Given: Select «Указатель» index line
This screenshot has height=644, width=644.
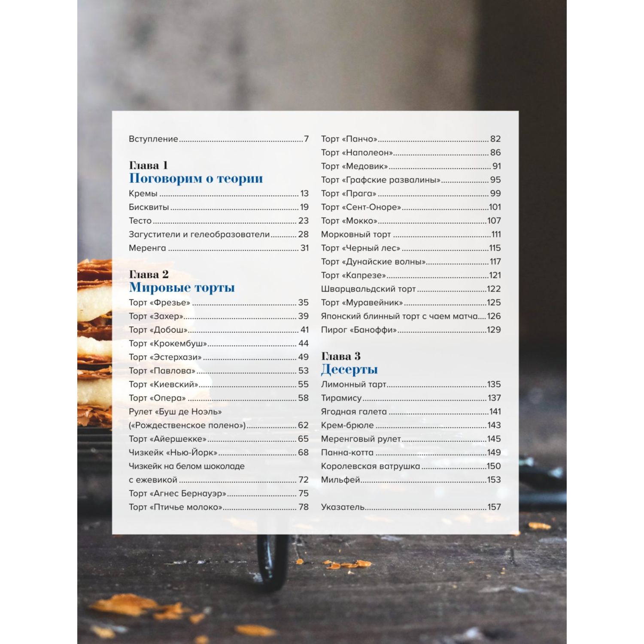Looking at the screenshot, I should point(411,507).
